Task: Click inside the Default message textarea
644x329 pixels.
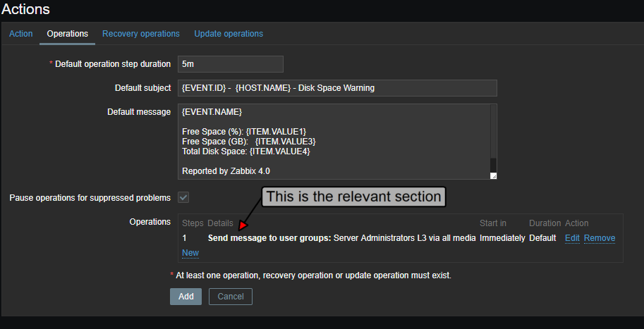Action: point(333,142)
